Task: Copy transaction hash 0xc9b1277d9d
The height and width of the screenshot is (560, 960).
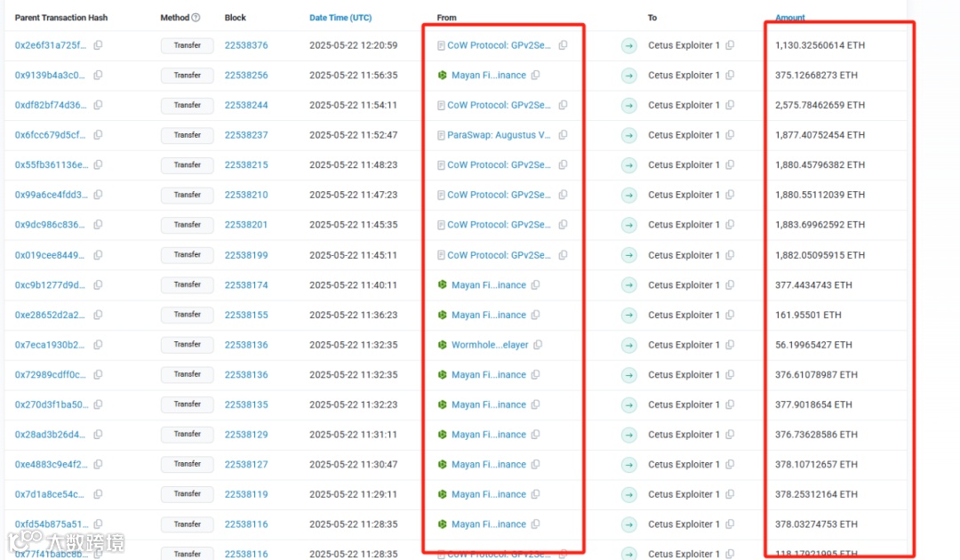Action: tap(98, 284)
